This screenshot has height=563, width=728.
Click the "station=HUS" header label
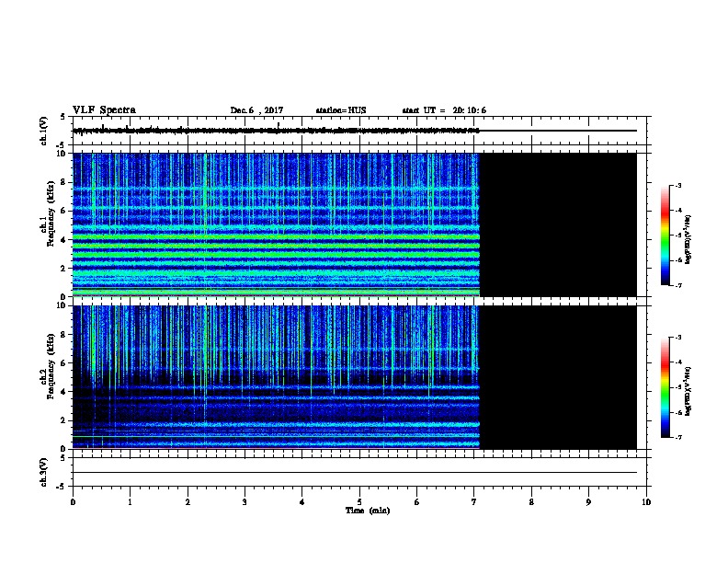(341, 110)
